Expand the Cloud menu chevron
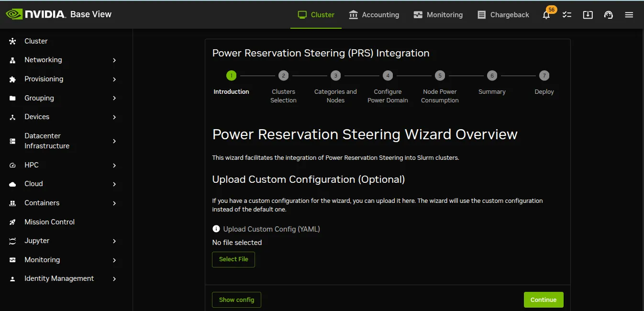The width and height of the screenshot is (644, 311). (114, 184)
